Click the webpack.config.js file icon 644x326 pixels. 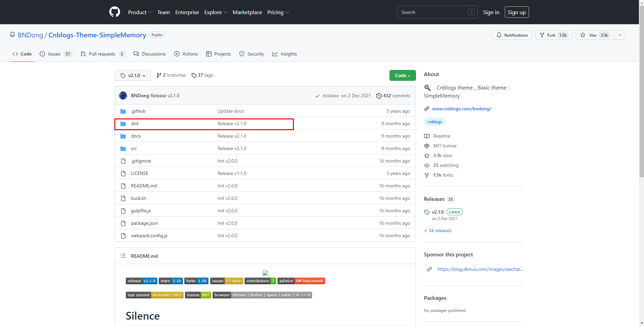[x=123, y=236]
